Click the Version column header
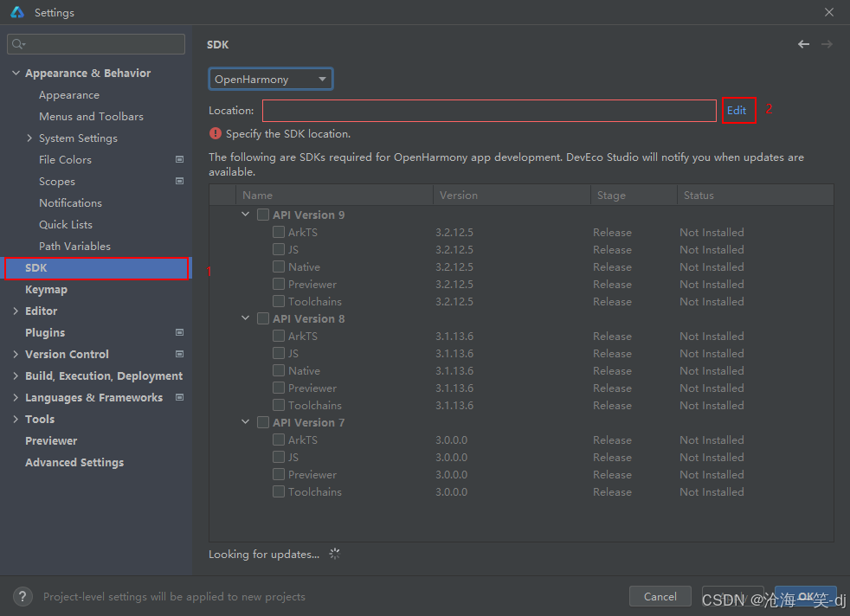This screenshot has height=616, width=850. [512, 195]
